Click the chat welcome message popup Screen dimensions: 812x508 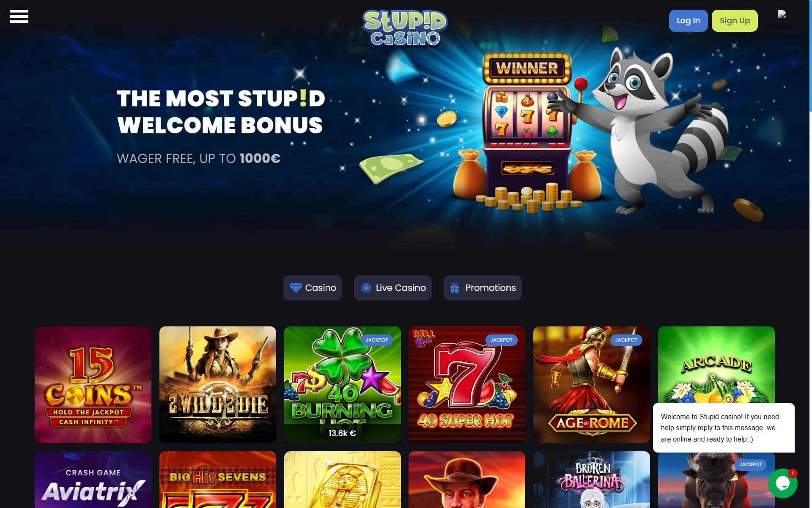point(724,428)
